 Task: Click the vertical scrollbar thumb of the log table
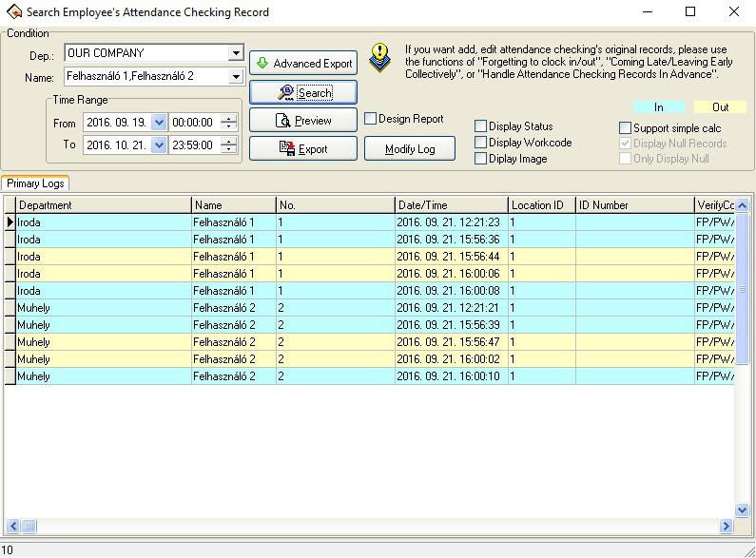tap(743, 289)
